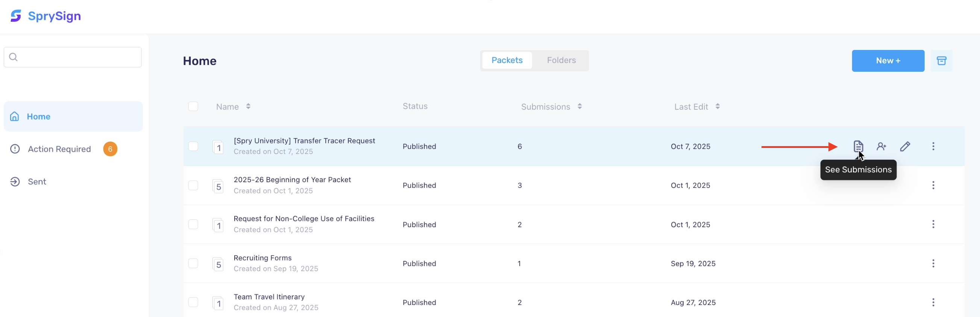Click the pencil edit icon for Transfer Tracer Request

pyautogui.click(x=905, y=146)
